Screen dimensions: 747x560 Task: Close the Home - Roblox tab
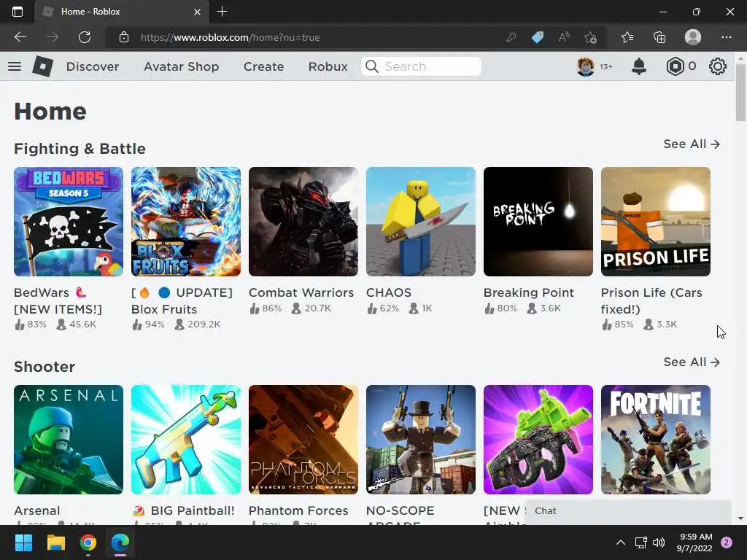tap(197, 12)
